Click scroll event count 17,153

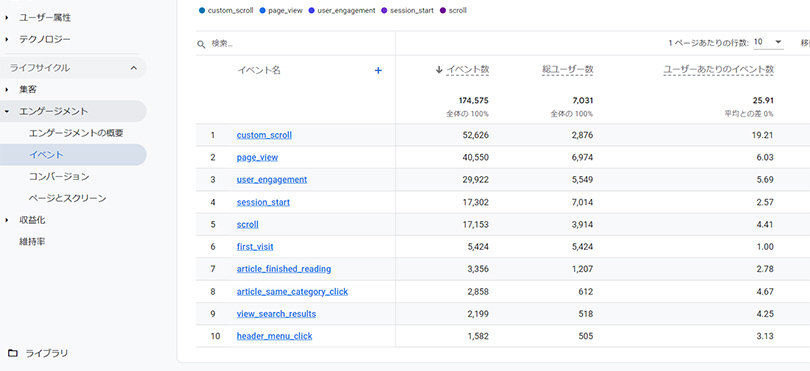[476, 225]
